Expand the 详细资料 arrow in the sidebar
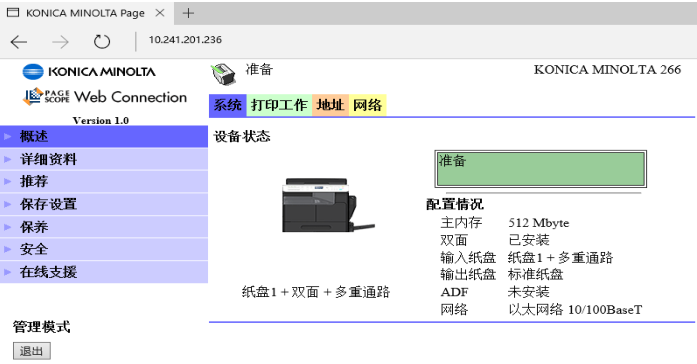 click(x=8, y=159)
